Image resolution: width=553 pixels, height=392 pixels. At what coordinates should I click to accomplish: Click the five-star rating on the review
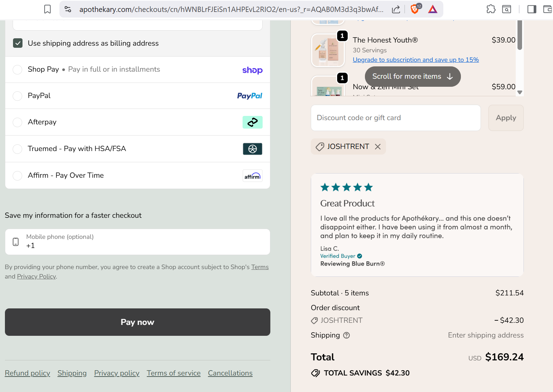[x=347, y=187]
